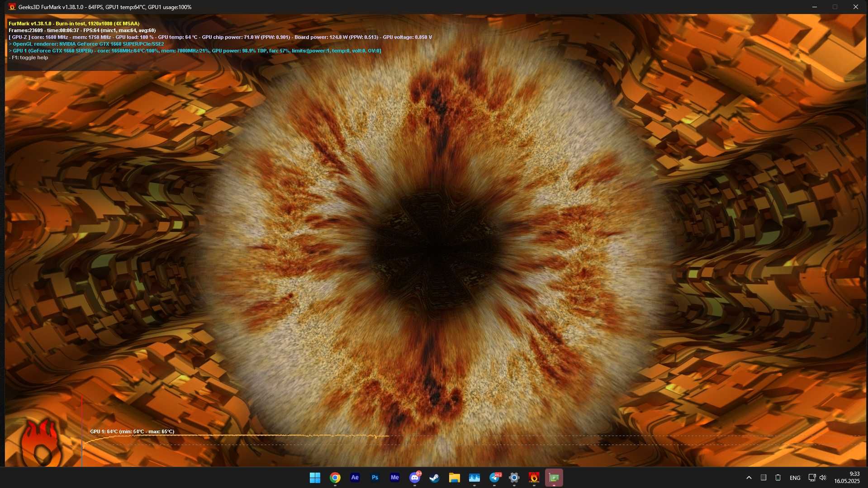Screen dimensions: 868x488
Task: Open Google Chrome from the taskbar
Action: 335,478
